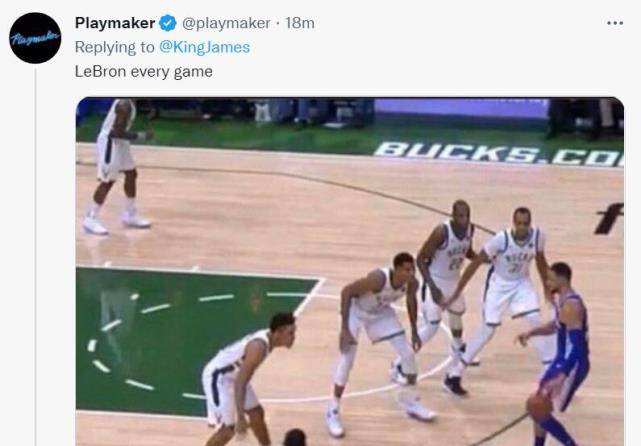
Task: Visit the @playmaker handle
Action: tap(226, 23)
